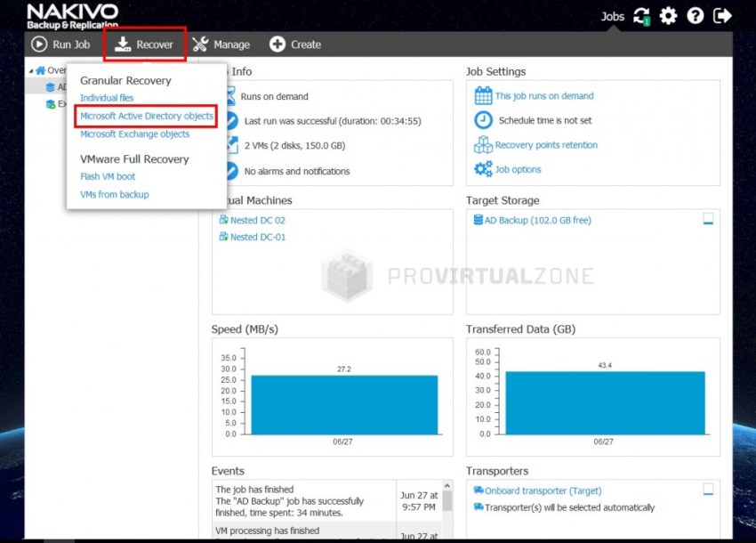Click the Nested DC 02 VM icon
The width and height of the screenshot is (756, 543).
click(224, 220)
